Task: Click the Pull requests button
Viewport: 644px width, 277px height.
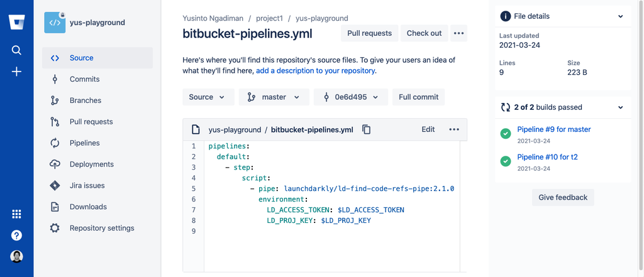Action: pyautogui.click(x=369, y=33)
